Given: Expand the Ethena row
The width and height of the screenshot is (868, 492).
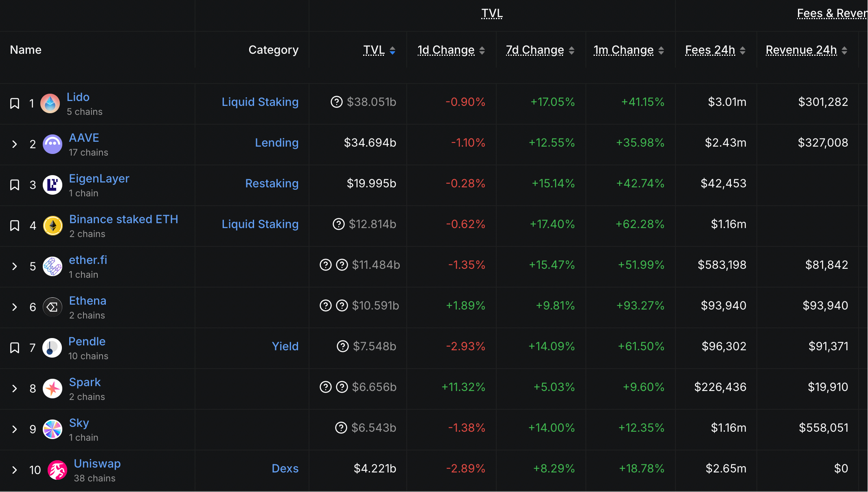Looking at the screenshot, I should coord(15,307).
